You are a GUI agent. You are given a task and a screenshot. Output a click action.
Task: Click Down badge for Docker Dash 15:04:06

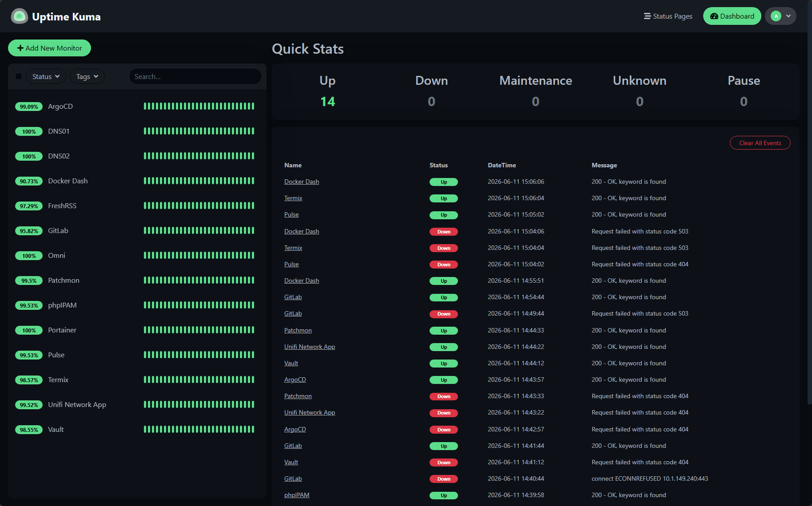coord(444,232)
